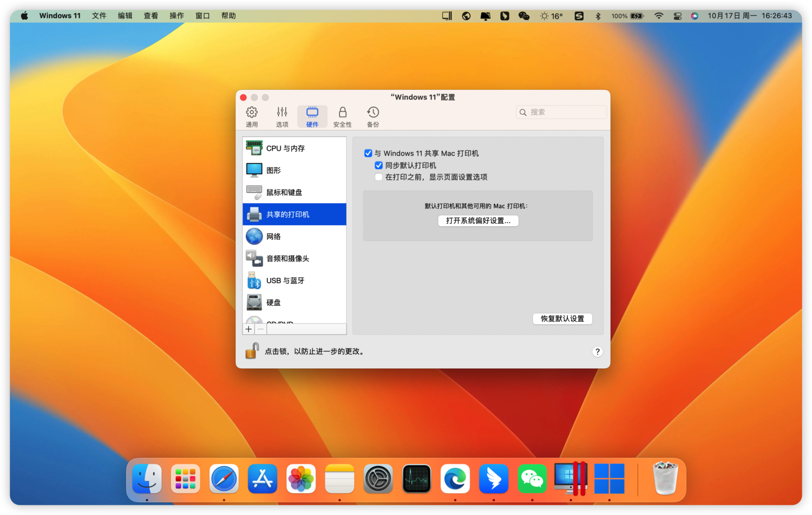Open the 安全性 (Security) tab

click(342, 117)
